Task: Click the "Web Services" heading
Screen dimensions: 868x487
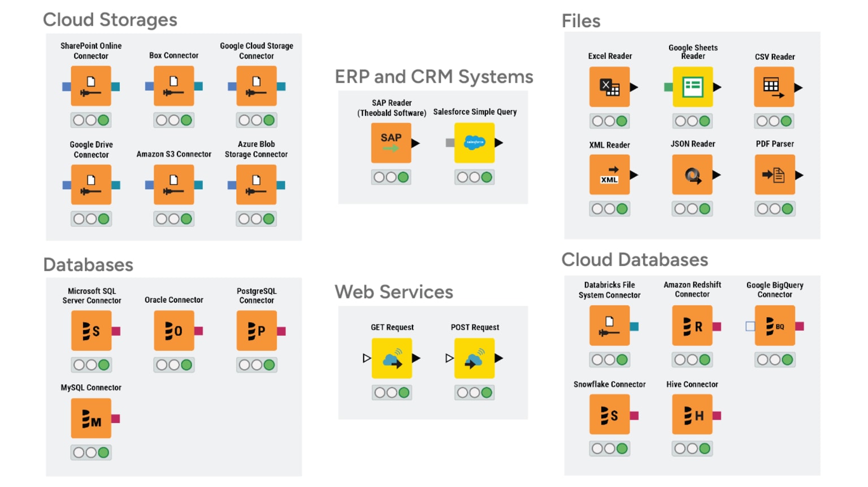Action: (x=394, y=292)
